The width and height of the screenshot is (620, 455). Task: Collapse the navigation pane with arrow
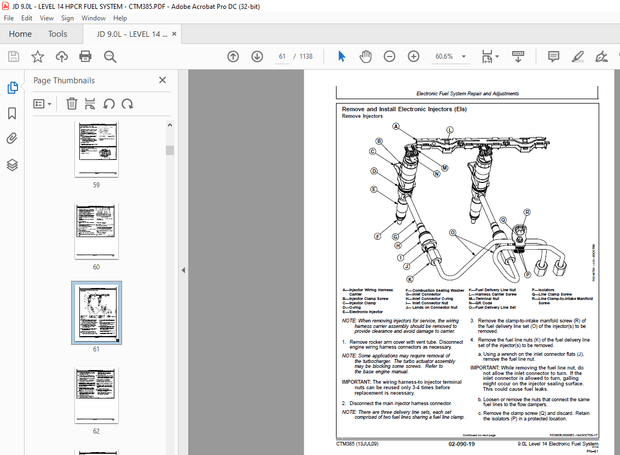pyautogui.click(x=183, y=270)
